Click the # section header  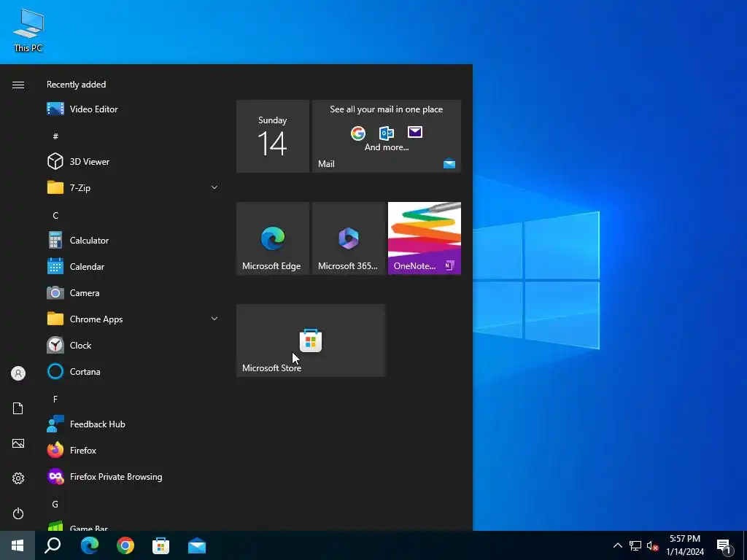[x=55, y=136]
